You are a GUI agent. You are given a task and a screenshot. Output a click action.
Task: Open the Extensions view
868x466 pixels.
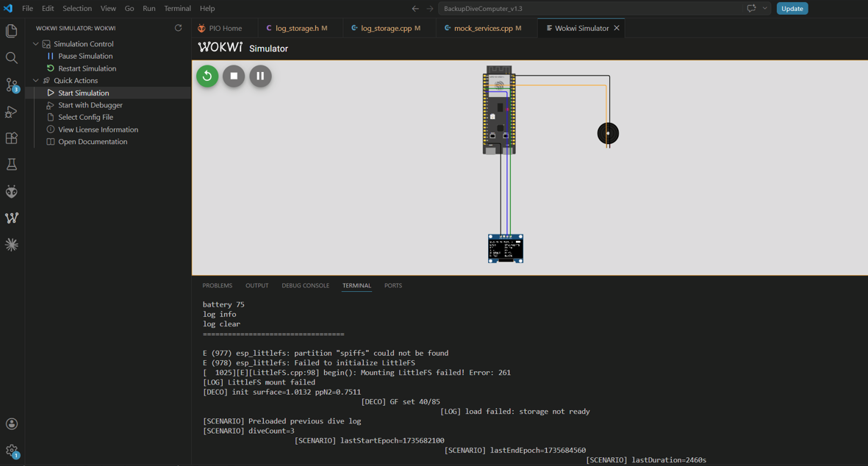point(12,137)
